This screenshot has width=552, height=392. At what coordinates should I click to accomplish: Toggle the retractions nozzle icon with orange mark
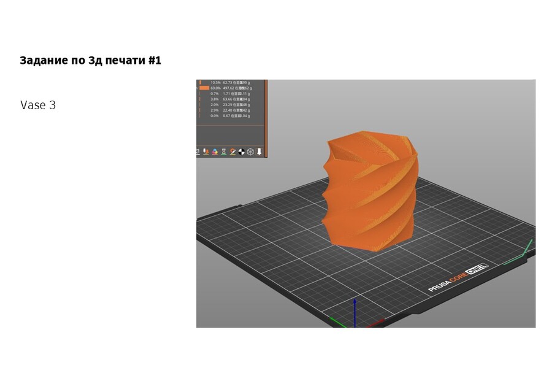click(206, 152)
